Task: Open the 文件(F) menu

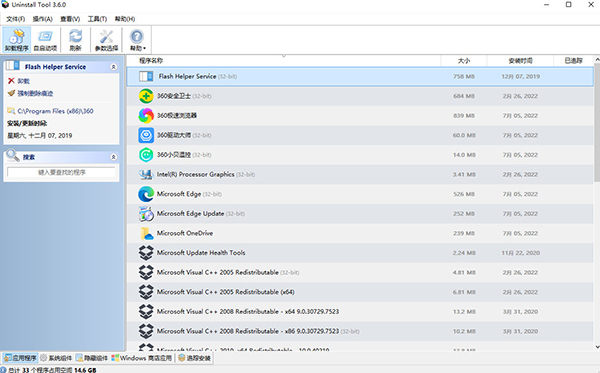Action: [15, 19]
